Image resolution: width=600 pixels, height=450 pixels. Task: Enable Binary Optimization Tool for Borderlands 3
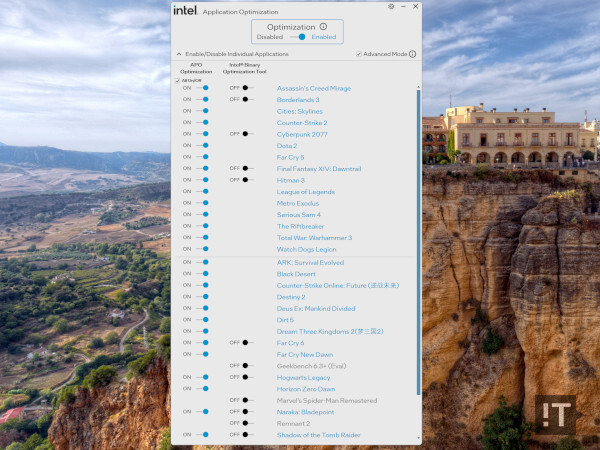point(248,99)
